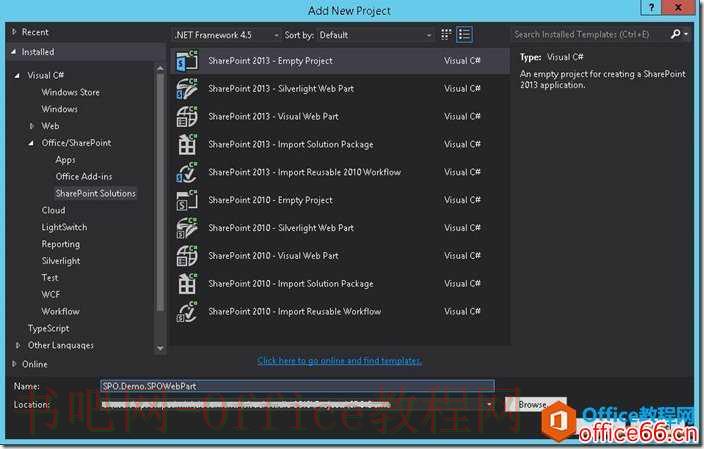The width and height of the screenshot is (704, 449).
Task: Switch to small icons view
Action: click(446, 35)
